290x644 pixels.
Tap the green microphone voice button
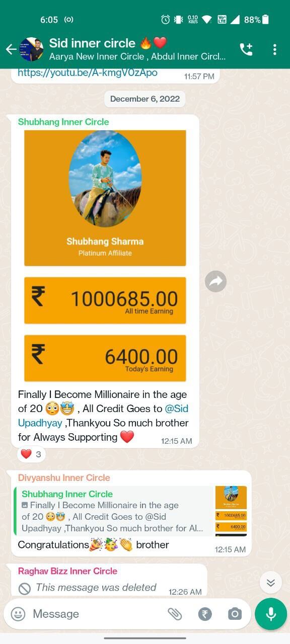271,614
